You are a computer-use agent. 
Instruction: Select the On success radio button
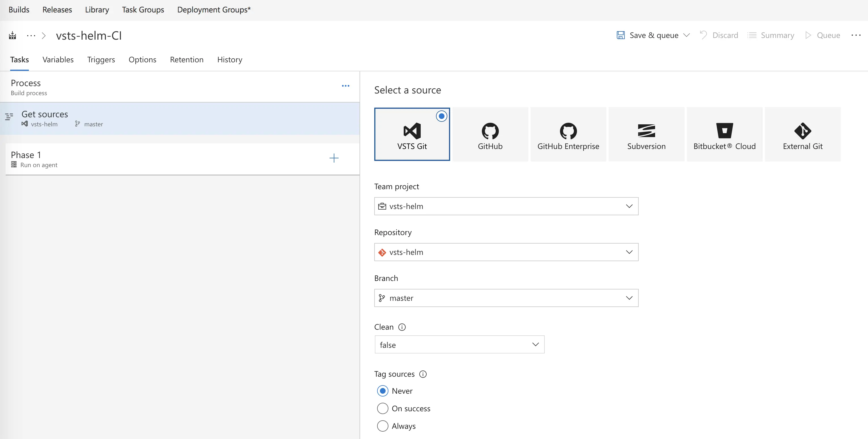382,408
